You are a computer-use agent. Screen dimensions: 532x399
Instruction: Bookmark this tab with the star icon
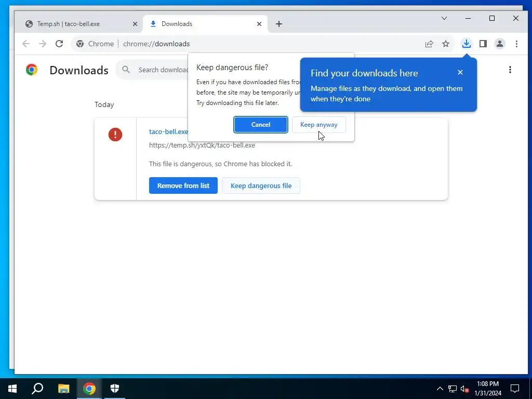click(x=446, y=44)
